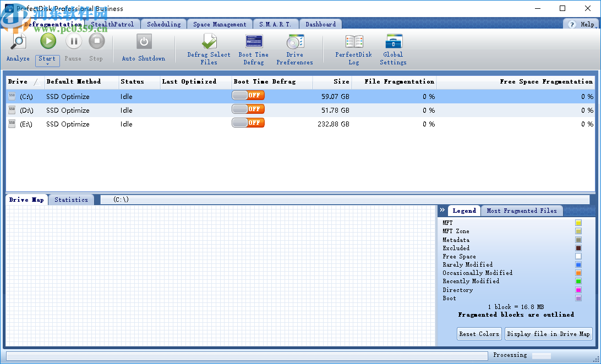The height and width of the screenshot is (364, 601).
Task: Switch to the S.M.A.R.T. tab
Action: [x=275, y=24]
